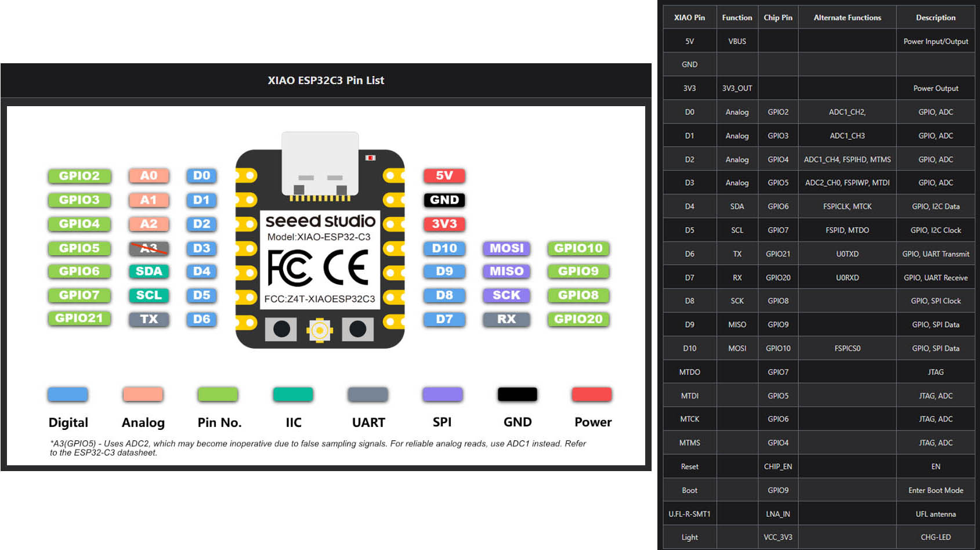
Task: Click the "VBUS" cell in the table
Action: pyautogui.click(x=737, y=41)
